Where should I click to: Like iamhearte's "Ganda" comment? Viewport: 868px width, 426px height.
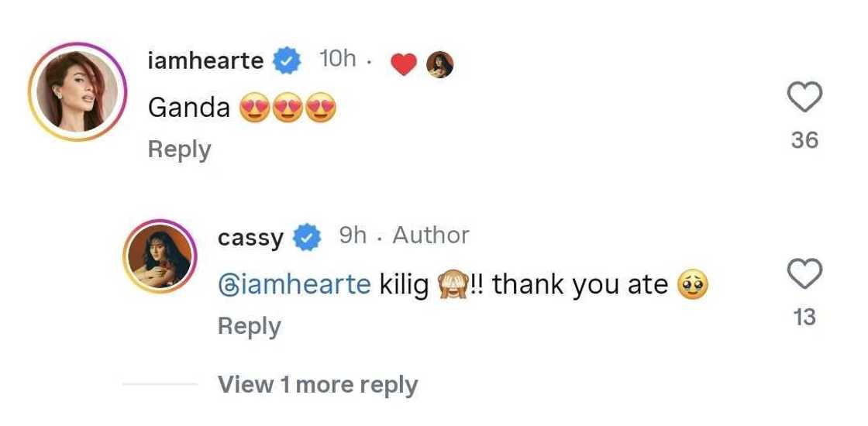[x=804, y=98]
